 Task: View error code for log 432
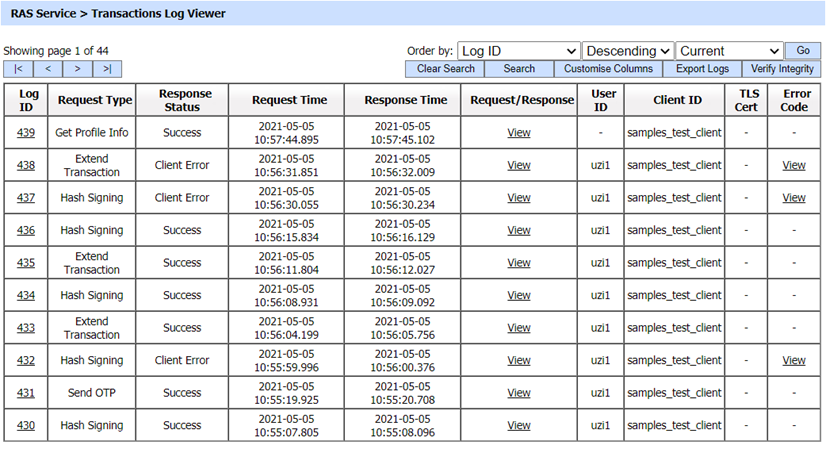click(x=793, y=361)
